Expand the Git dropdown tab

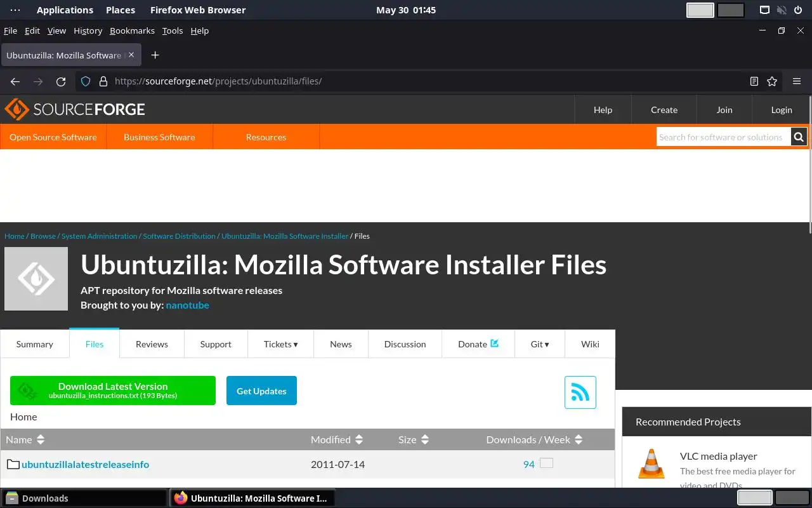(x=540, y=344)
